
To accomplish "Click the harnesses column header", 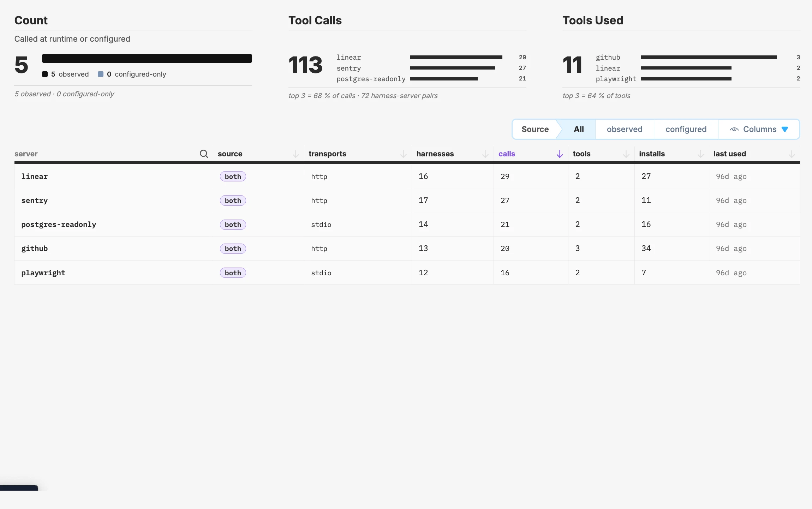I will click(435, 154).
